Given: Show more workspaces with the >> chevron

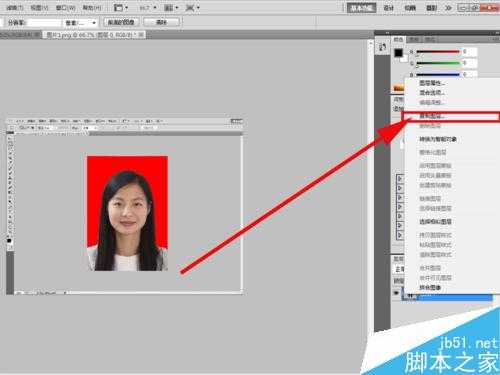Looking at the screenshot, I should (x=448, y=7).
